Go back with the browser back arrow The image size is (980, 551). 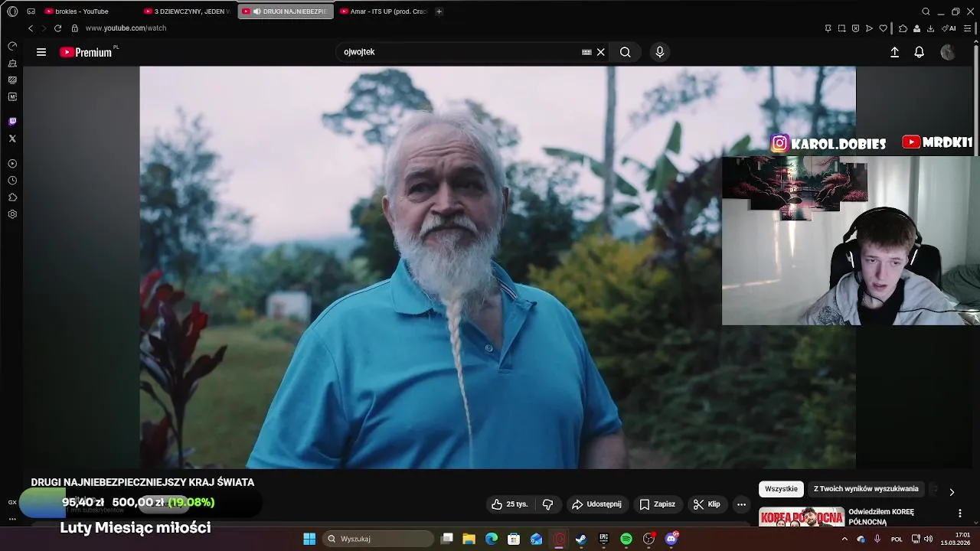click(31, 28)
